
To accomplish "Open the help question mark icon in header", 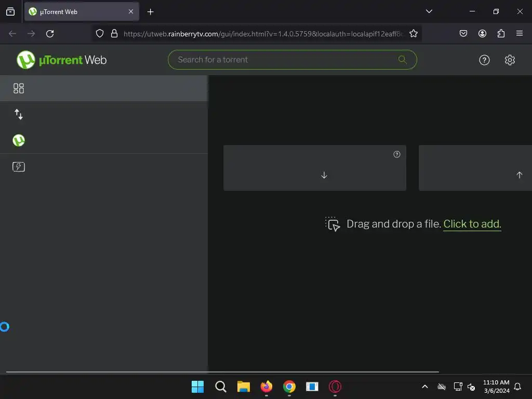I will (x=484, y=60).
